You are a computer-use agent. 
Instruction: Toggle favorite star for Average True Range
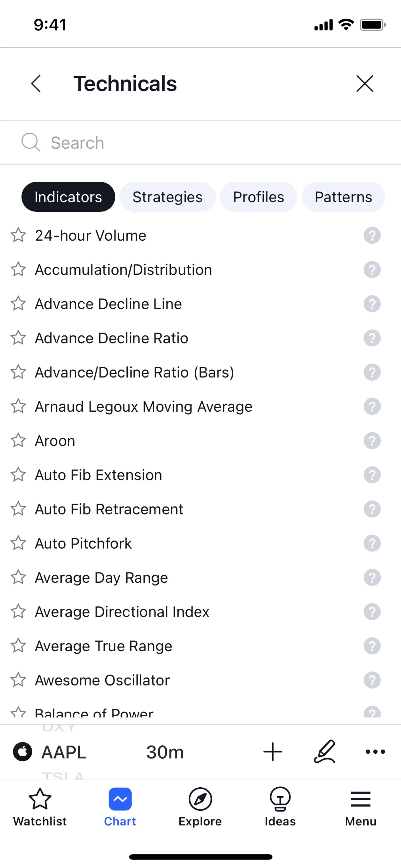coord(18,646)
